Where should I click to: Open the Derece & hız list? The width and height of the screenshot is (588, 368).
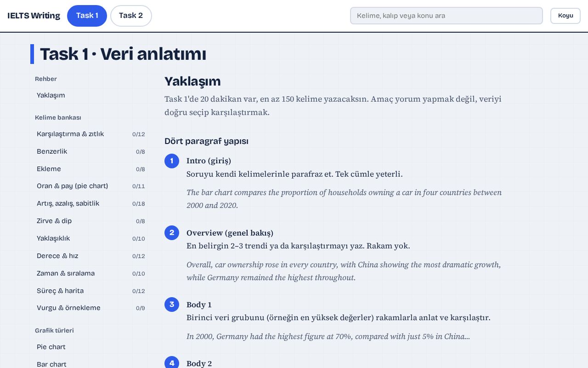coord(91,256)
